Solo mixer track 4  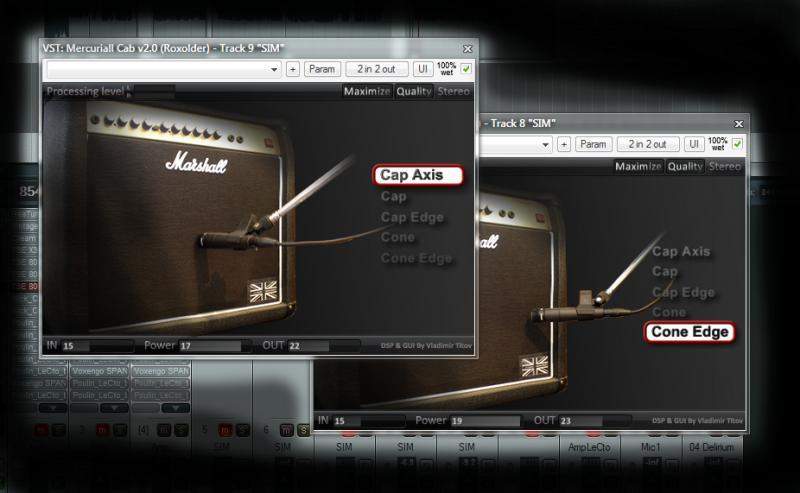pos(181,430)
